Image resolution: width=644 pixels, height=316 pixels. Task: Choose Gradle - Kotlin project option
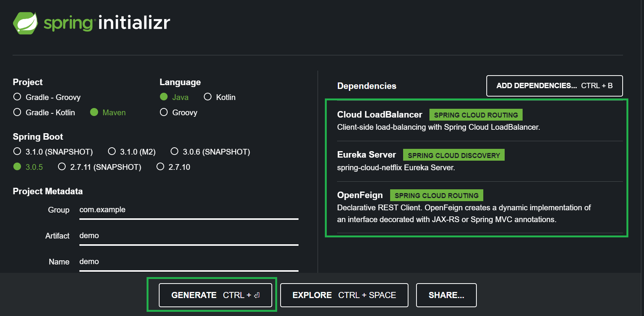17,112
